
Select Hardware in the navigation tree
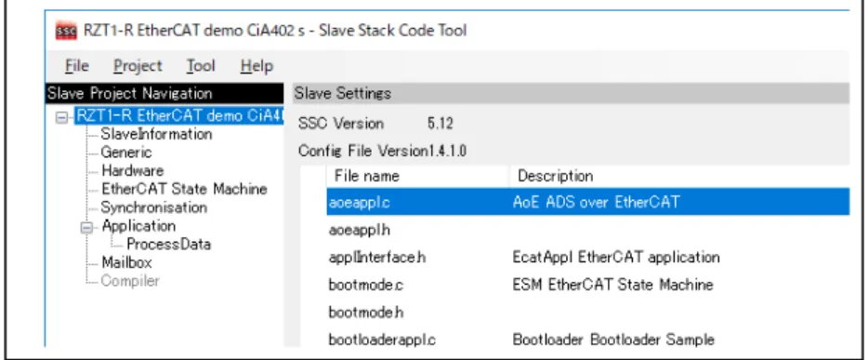click(x=132, y=170)
